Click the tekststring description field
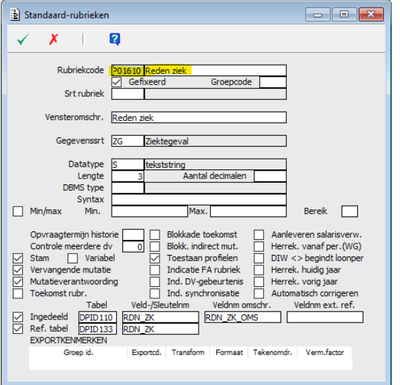The width and height of the screenshot is (400, 385). coord(215,164)
